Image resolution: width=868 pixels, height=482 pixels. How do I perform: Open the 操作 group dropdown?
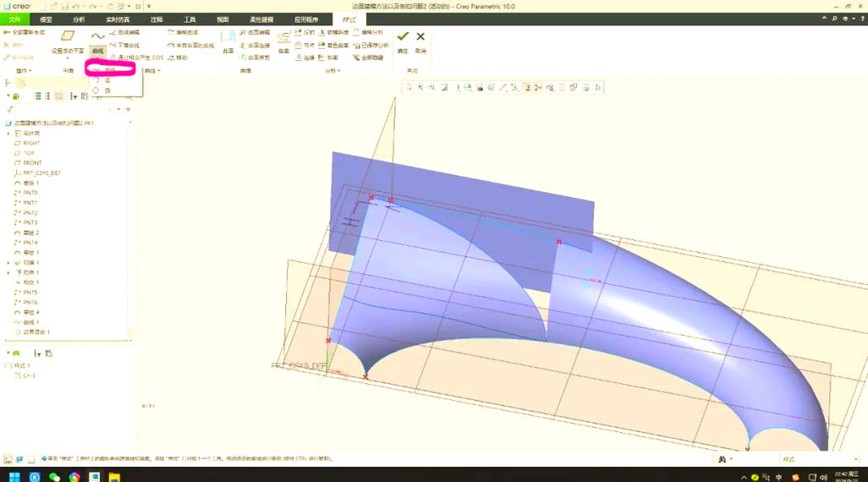point(24,71)
